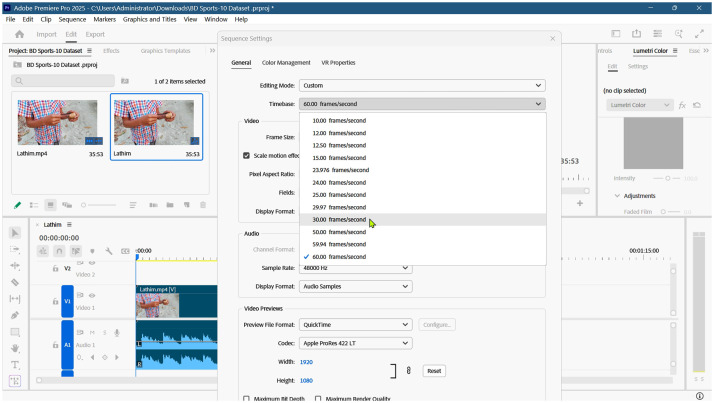Toggle Scale motion effects checkbox
This screenshot has width=714, height=403.
click(246, 156)
